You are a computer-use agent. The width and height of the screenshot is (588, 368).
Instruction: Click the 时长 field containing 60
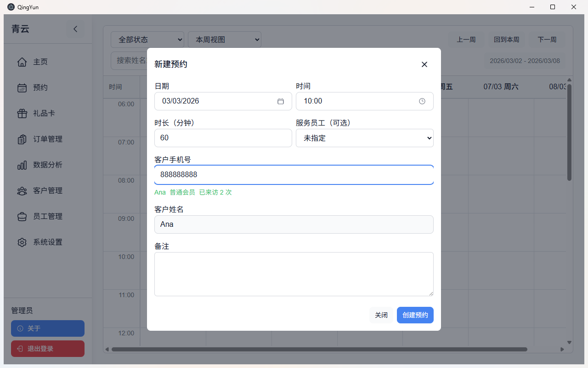point(223,138)
